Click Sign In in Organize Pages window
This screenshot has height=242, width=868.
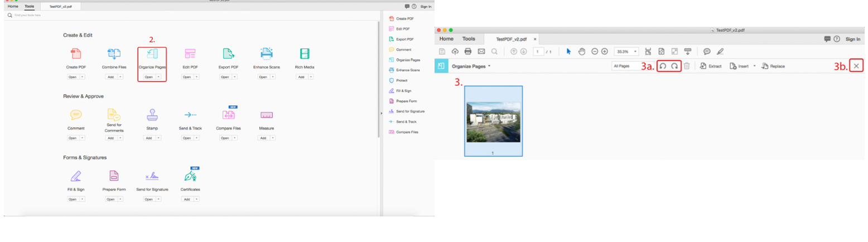click(853, 39)
